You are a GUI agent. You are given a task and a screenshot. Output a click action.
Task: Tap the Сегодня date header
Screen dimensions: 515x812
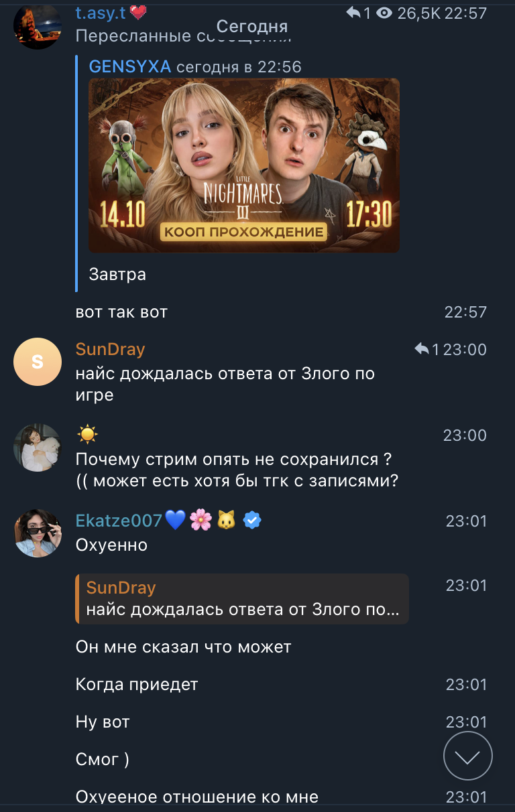252,26
